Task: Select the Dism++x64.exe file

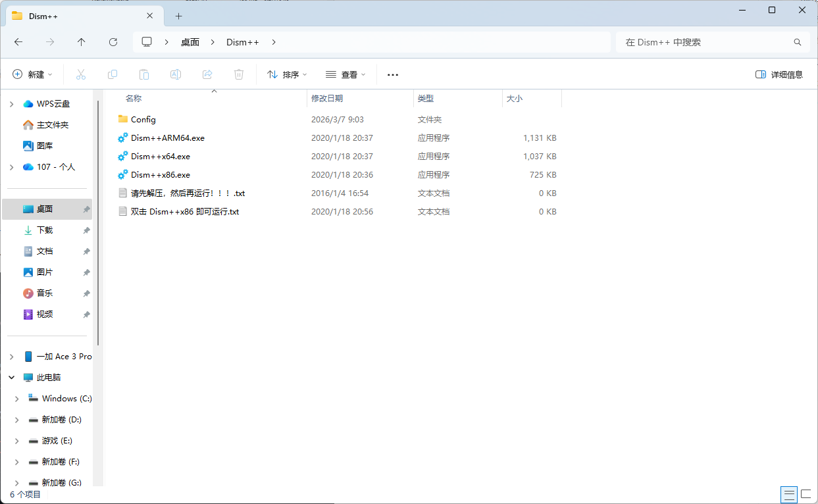Action: (161, 157)
